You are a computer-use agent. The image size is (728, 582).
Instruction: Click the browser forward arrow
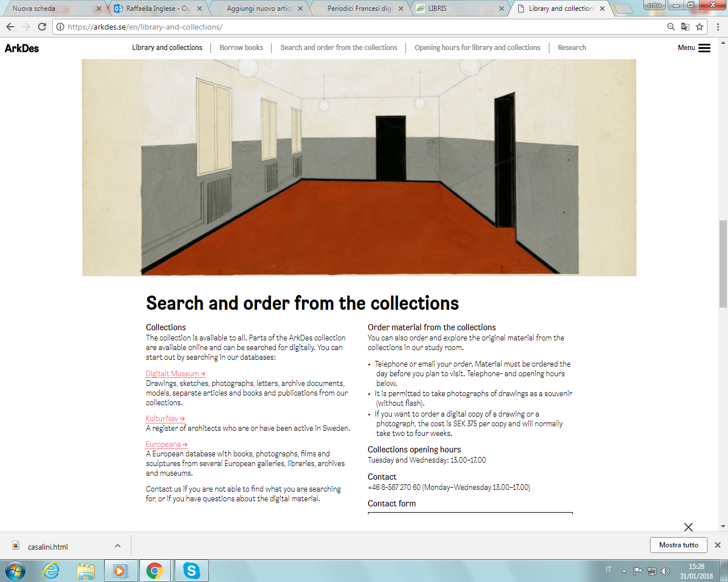click(x=26, y=27)
